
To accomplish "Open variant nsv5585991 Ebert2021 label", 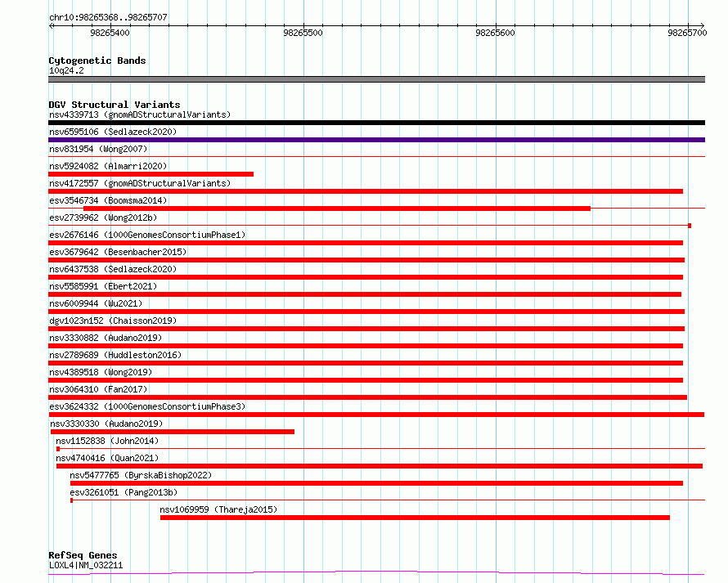I will (103, 286).
